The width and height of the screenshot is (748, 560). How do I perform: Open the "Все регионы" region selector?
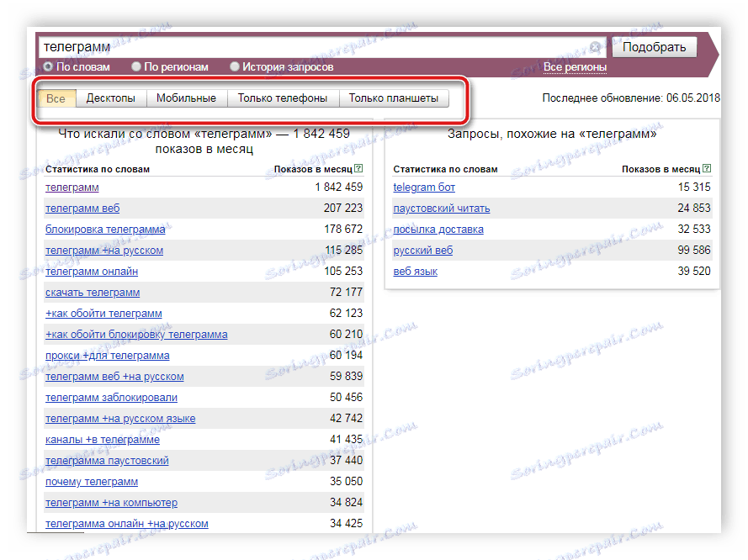pos(575,67)
